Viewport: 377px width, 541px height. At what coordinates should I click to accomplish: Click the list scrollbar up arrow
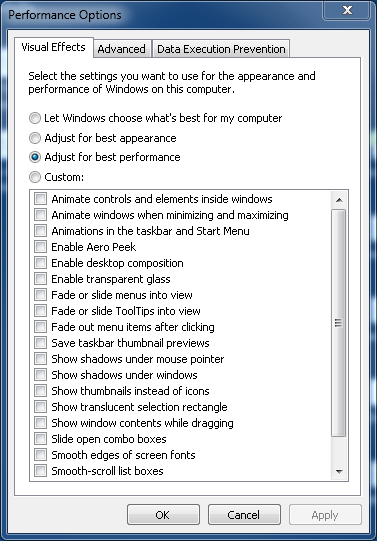pos(339,200)
